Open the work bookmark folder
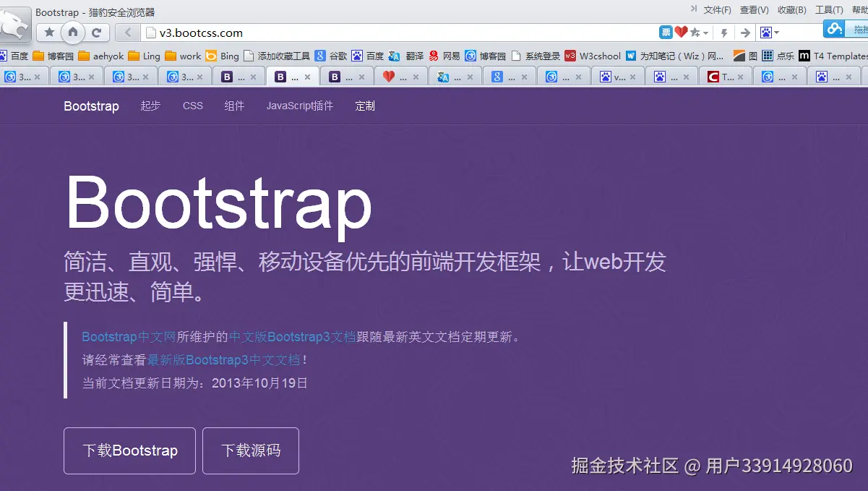The width and height of the screenshot is (868, 491). pyautogui.click(x=183, y=56)
